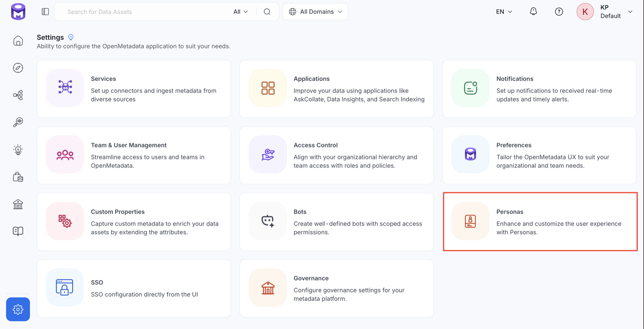Open the Preferences settings title
The width and height of the screenshot is (644, 329).
[514, 145]
